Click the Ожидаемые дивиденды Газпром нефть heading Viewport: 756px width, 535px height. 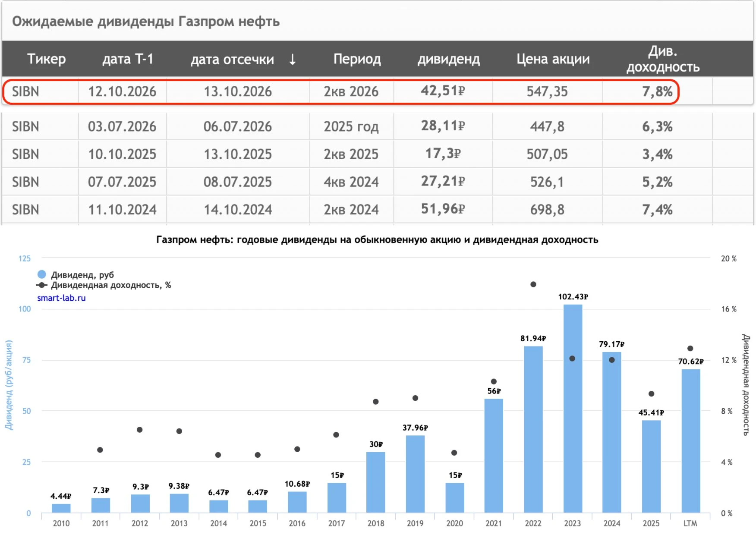click(146, 22)
